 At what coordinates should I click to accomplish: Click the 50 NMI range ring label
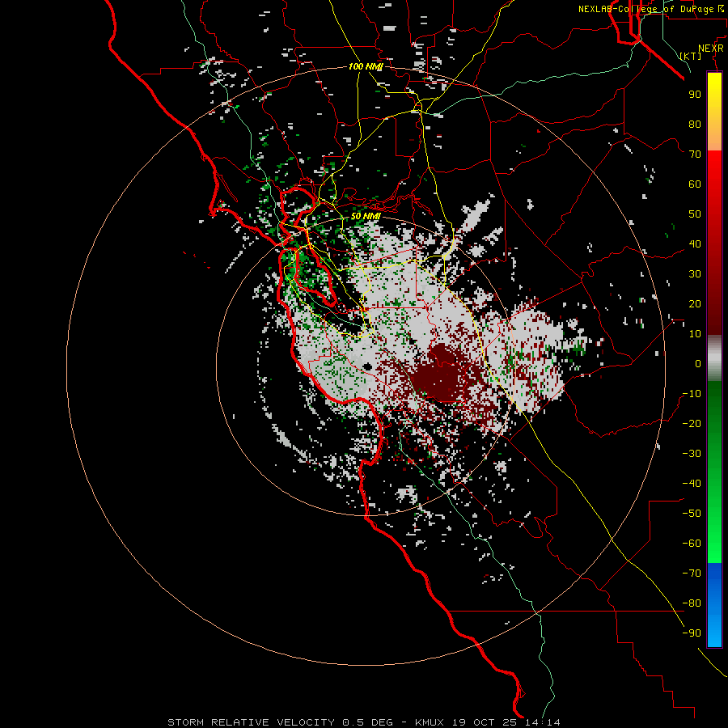point(366,216)
